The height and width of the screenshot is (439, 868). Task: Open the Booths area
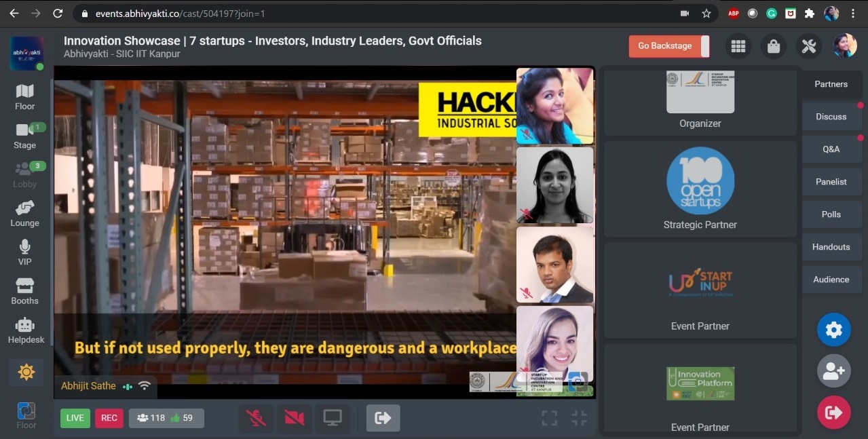[x=25, y=291]
